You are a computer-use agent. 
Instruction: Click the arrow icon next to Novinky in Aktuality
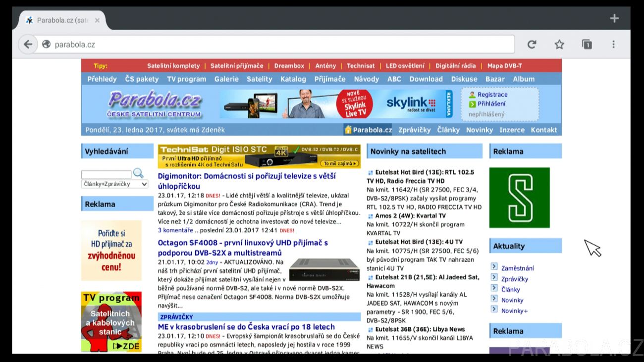pyautogui.click(x=494, y=299)
